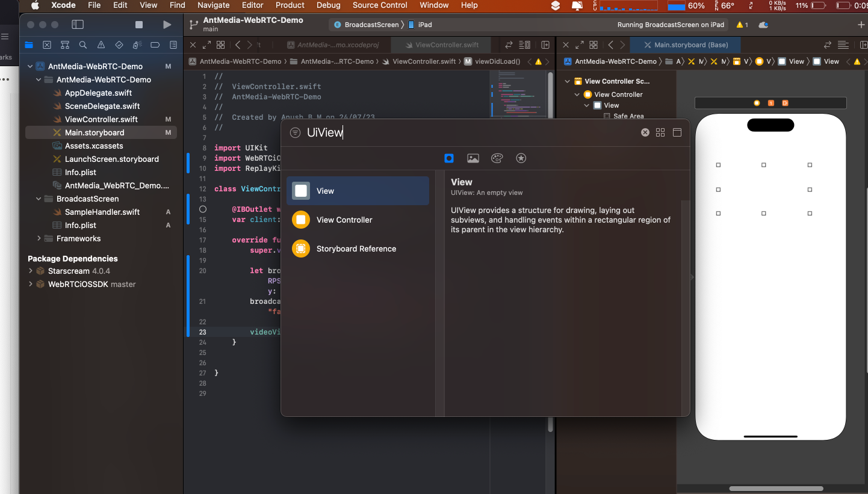The width and height of the screenshot is (868, 494).
Task: Toggle library details panel display
Action: [x=677, y=132]
